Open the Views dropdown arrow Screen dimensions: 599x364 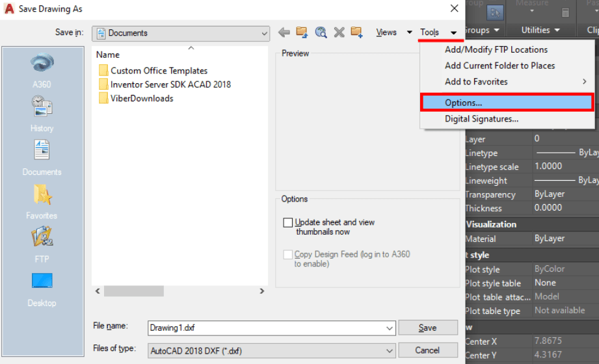click(409, 32)
